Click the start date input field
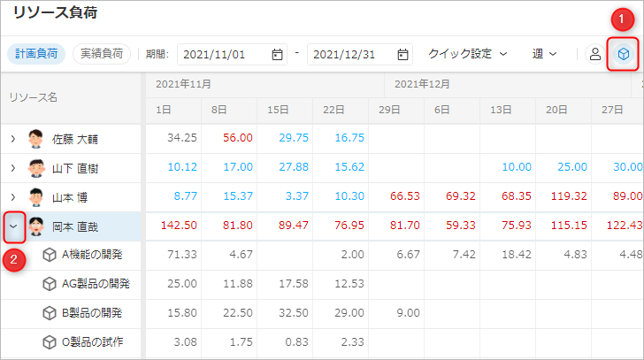 pos(223,54)
